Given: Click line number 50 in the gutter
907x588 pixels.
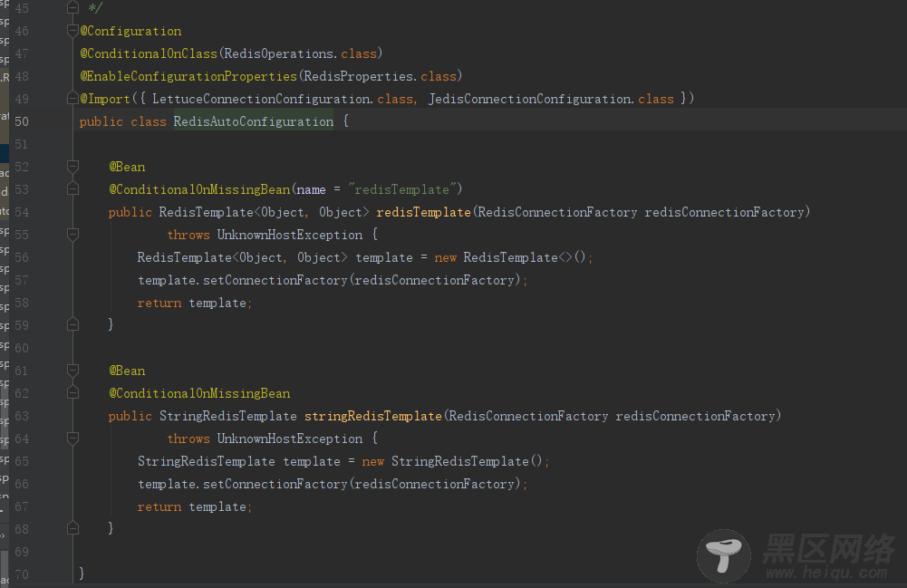Looking at the screenshot, I should (22, 121).
